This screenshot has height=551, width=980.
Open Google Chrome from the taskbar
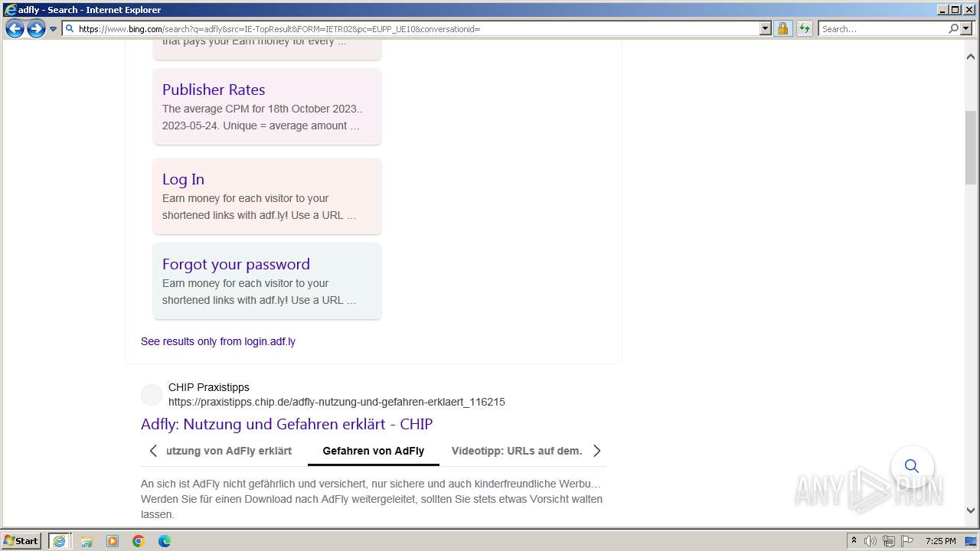tap(139, 541)
